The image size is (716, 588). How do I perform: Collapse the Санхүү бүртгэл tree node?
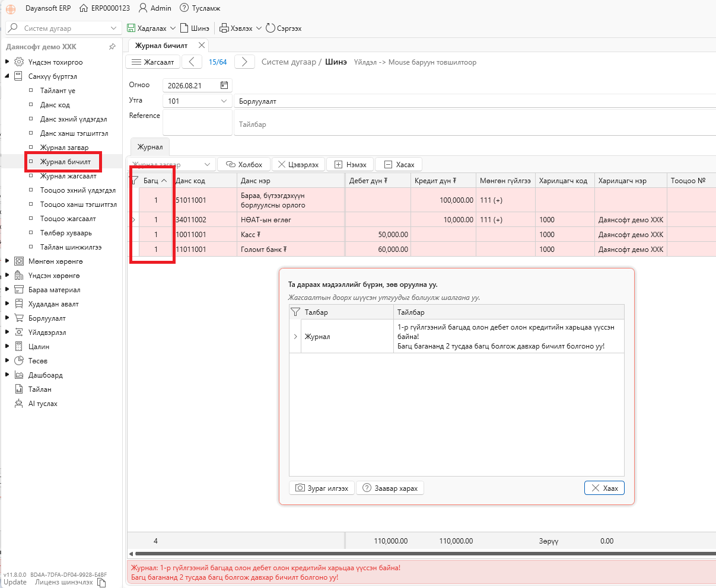7,76
